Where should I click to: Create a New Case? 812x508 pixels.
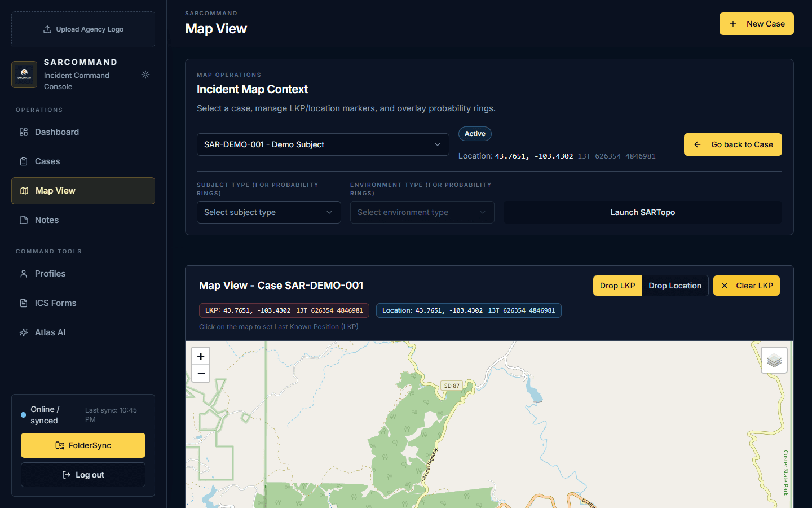pos(756,24)
